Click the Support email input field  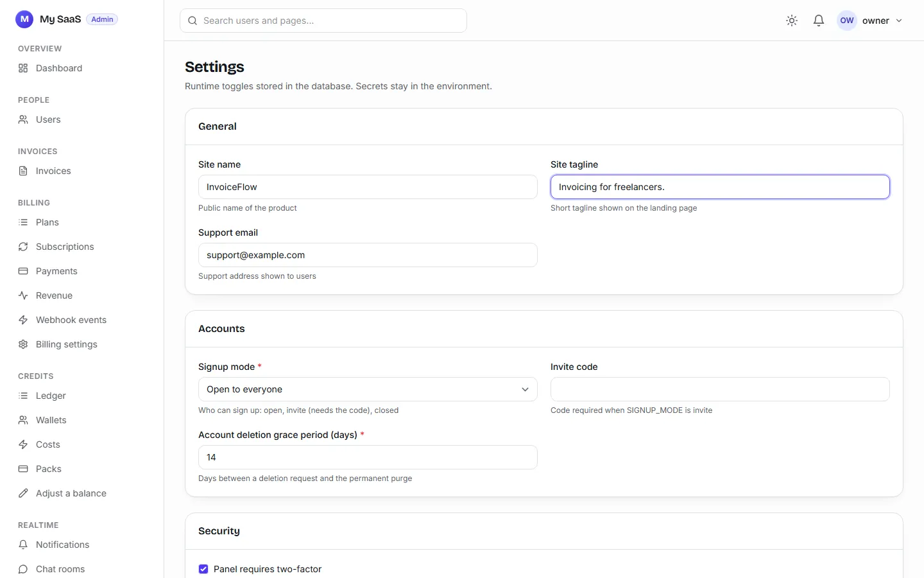(x=368, y=255)
